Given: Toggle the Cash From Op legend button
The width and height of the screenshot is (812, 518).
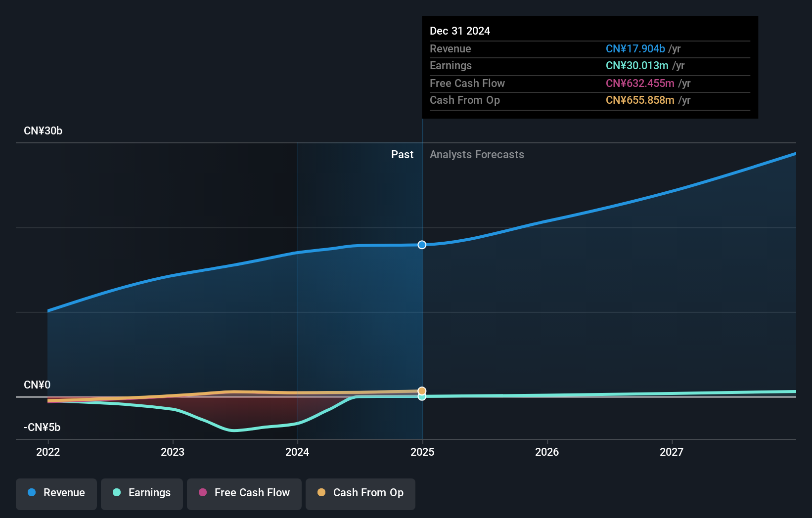Looking at the screenshot, I should [361, 493].
